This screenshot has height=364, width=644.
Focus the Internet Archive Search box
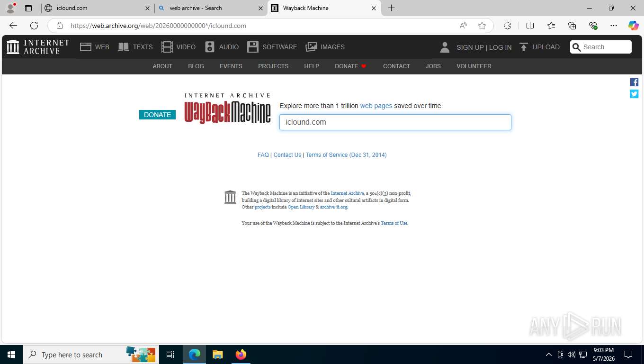click(601, 47)
